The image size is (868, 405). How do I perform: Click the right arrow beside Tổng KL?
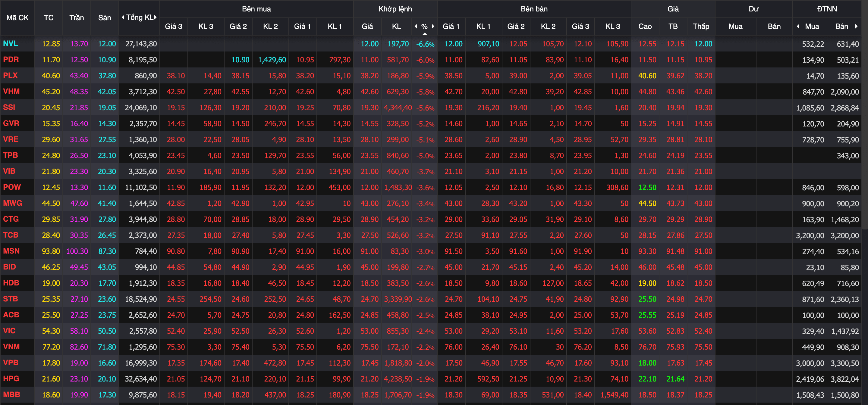(x=155, y=17)
